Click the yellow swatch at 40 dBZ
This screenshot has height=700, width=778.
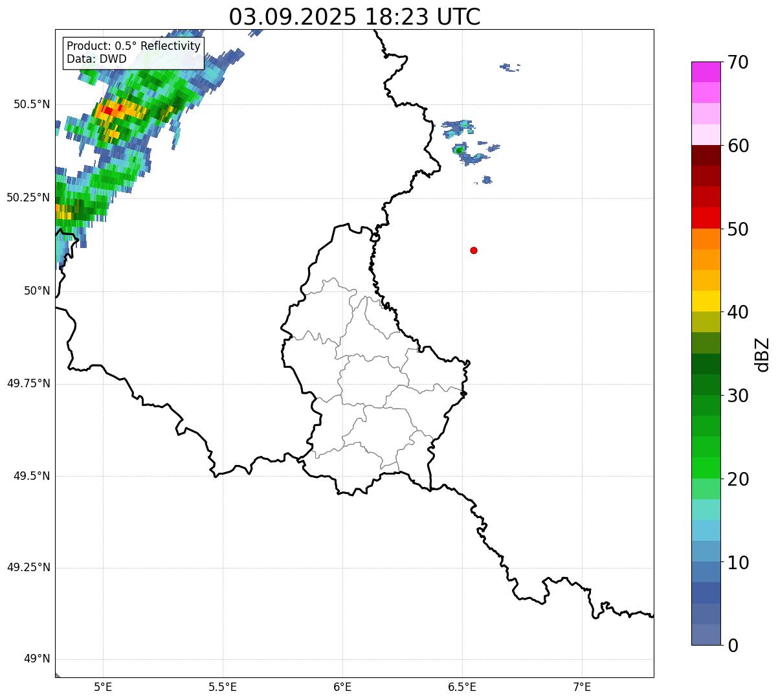point(706,301)
